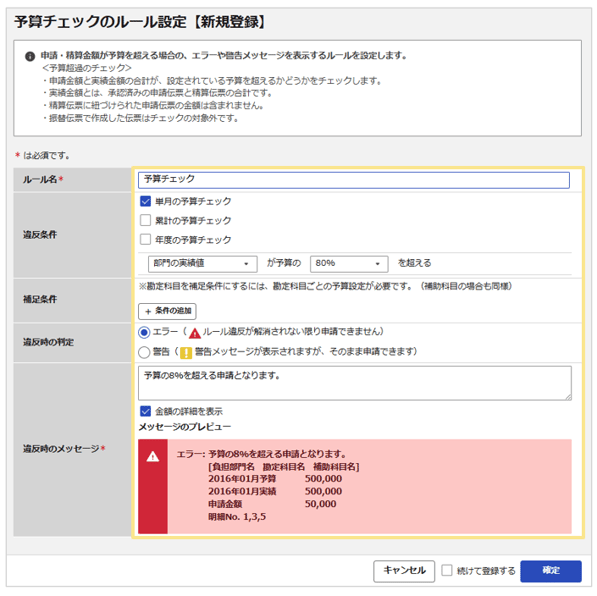Image resolution: width=597 pixels, height=596 pixels.
Task: Click the 確定 button
Action: [x=551, y=571]
